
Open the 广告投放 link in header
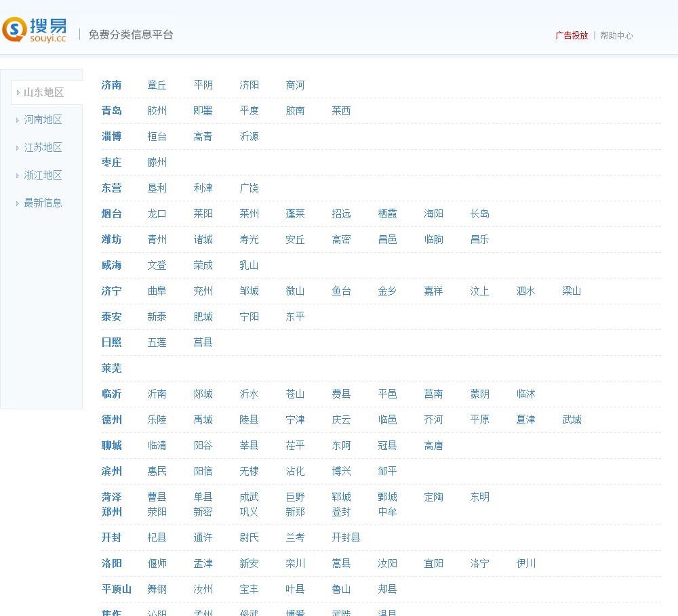572,35
